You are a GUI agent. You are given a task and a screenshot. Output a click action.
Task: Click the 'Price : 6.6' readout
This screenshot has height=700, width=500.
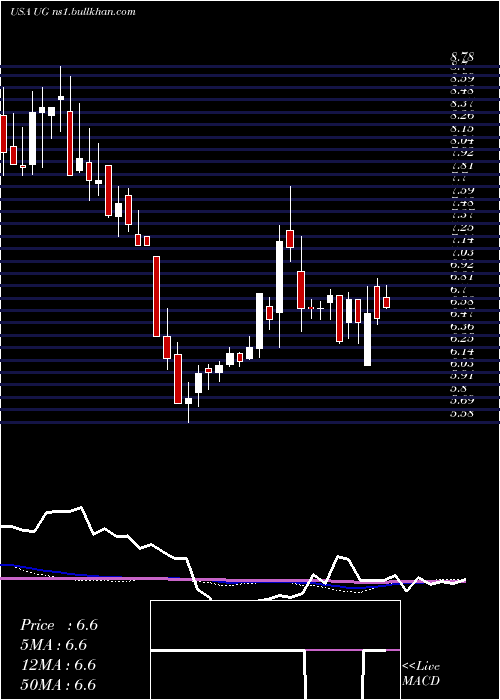pos(58,625)
